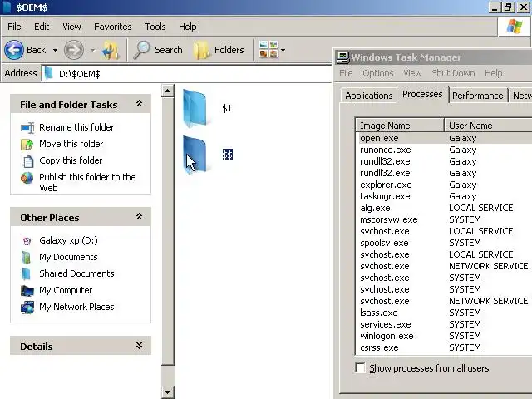532x399 pixels.
Task: Click the $OEM$ window title folder icon
Action: pos(7,7)
